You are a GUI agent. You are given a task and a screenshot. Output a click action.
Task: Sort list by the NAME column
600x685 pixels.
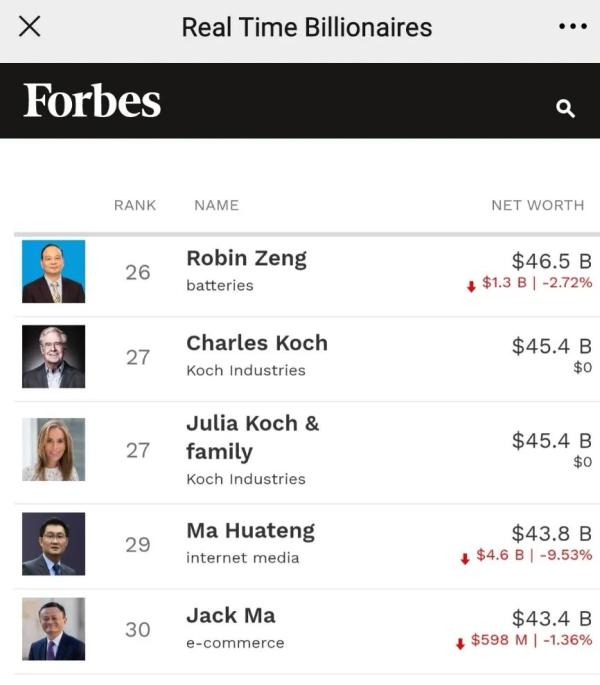pyautogui.click(x=216, y=205)
